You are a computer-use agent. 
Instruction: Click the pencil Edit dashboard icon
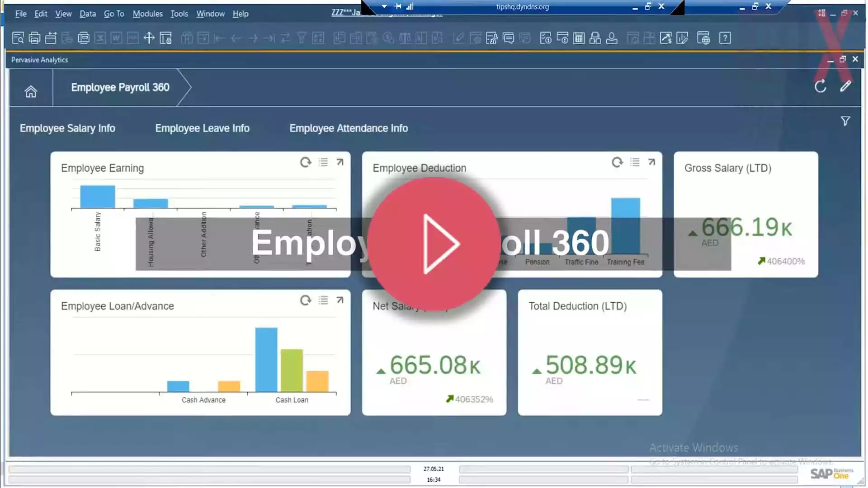[x=845, y=86]
